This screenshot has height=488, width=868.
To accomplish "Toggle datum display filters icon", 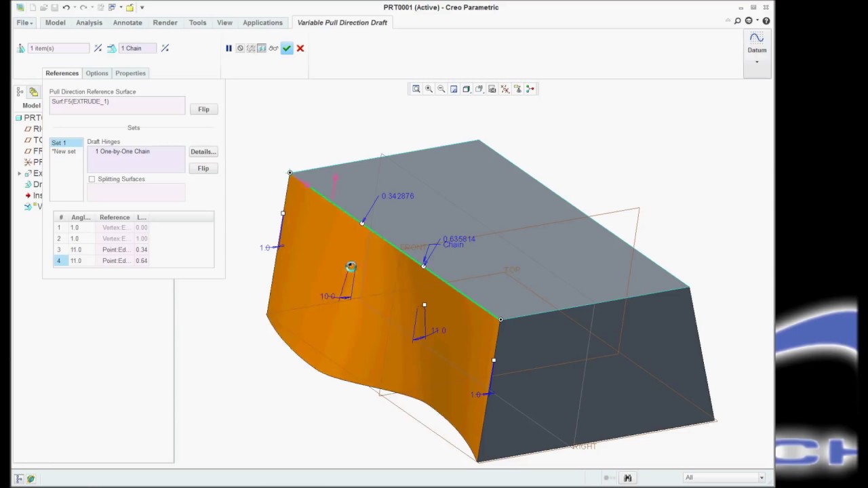I will click(505, 89).
